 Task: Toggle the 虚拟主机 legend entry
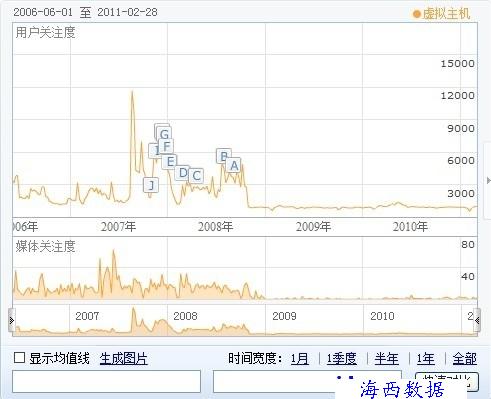[x=441, y=14]
